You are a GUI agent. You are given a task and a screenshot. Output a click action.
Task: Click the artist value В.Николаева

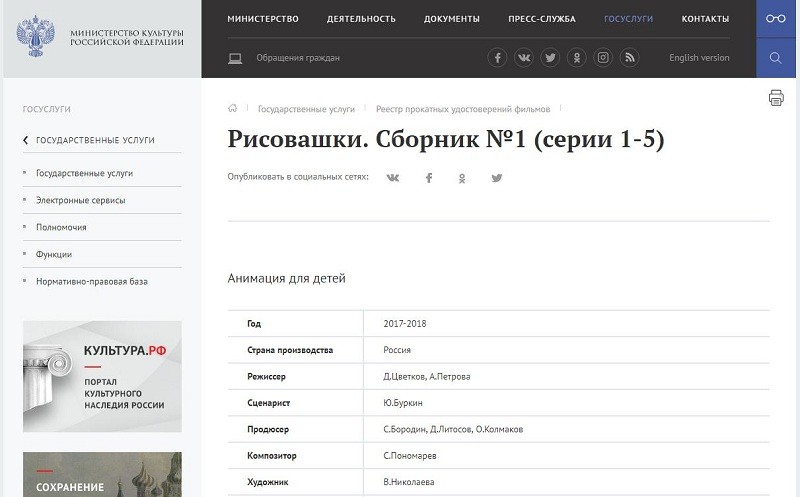(409, 482)
